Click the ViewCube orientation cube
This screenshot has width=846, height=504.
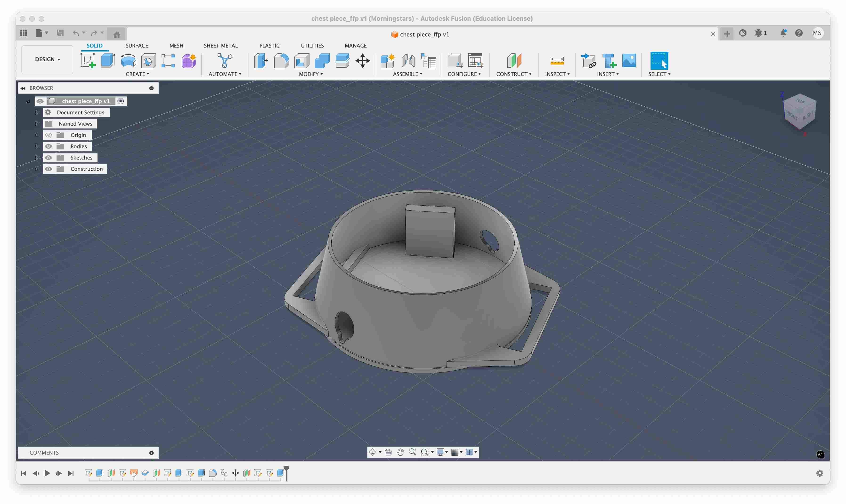click(x=799, y=111)
